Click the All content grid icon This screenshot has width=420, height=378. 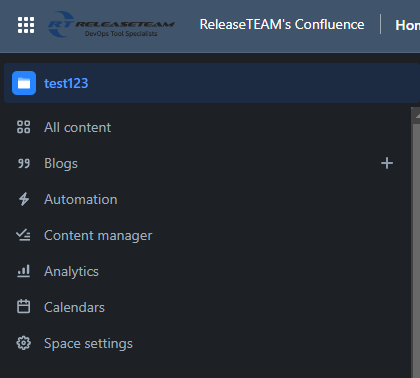click(x=24, y=127)
